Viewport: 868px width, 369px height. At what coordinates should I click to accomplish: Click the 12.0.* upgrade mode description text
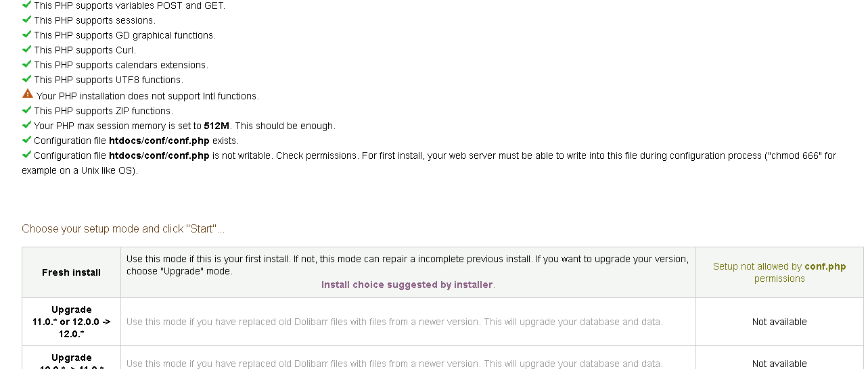coord(394,322)
